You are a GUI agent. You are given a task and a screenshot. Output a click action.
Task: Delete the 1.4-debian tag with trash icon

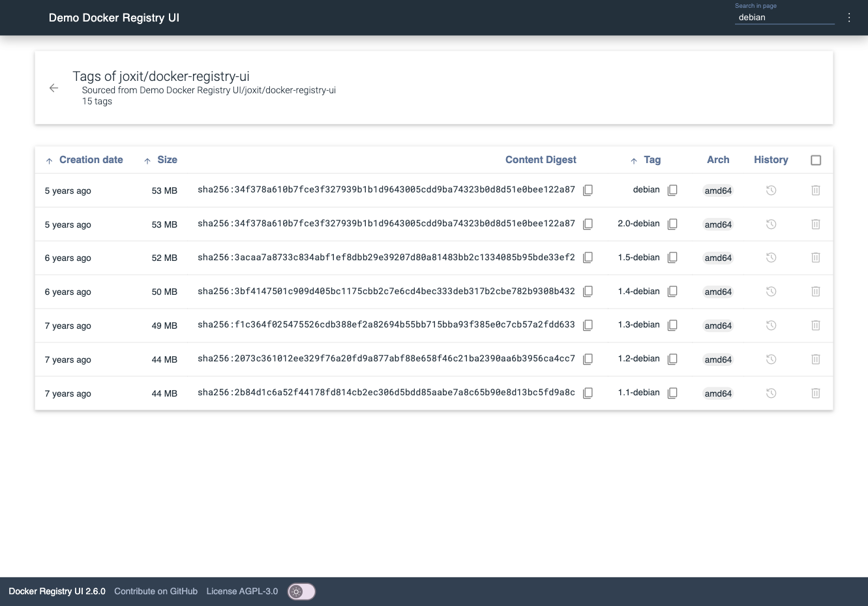(x=815, y=292)
